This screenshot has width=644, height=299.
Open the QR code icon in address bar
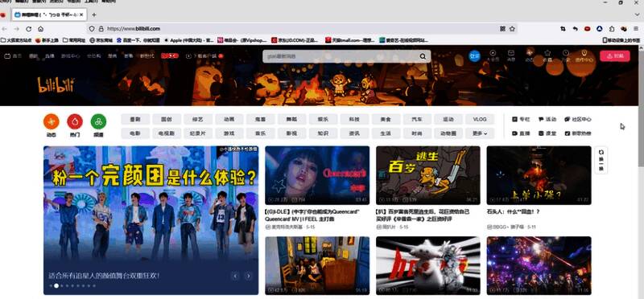502,29
